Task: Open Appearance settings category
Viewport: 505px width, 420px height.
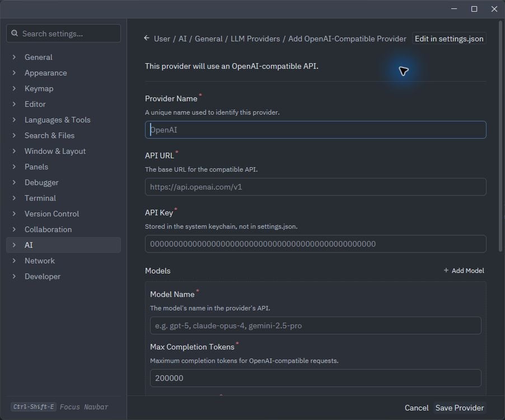Action: click(x=63, y=73)
